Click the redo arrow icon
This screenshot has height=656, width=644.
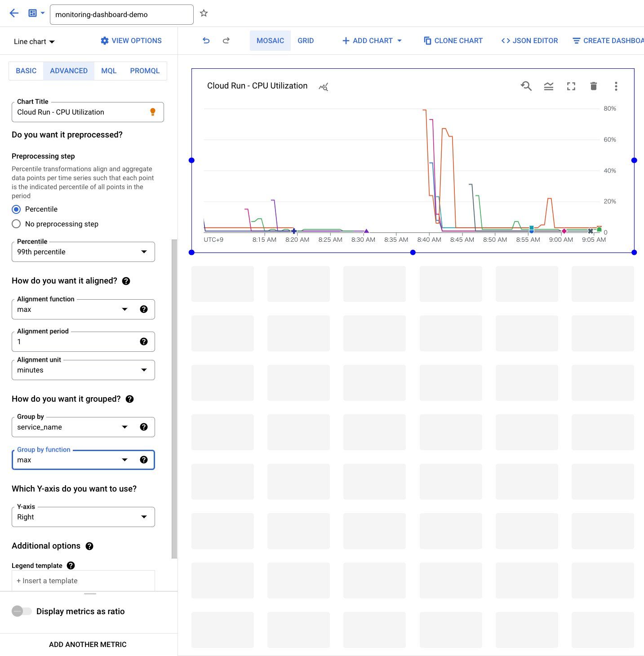(226, 40)
